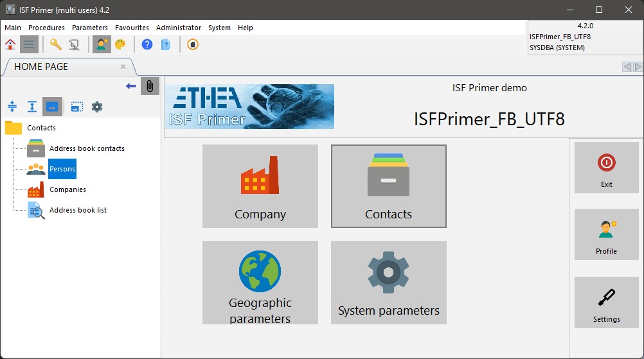Viewport: 644px width, 359px height.
Task: Open Address book contacts tree item
Action: coord(87,148)
